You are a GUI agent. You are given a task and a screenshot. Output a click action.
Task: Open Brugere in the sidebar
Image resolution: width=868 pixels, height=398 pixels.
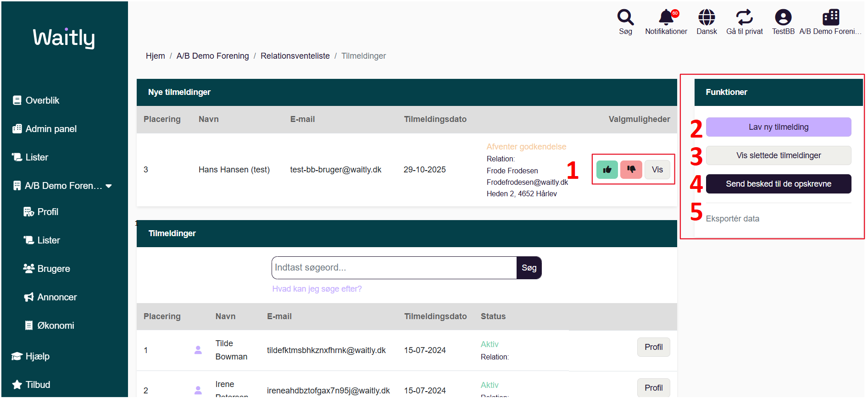tap(47, 269)
